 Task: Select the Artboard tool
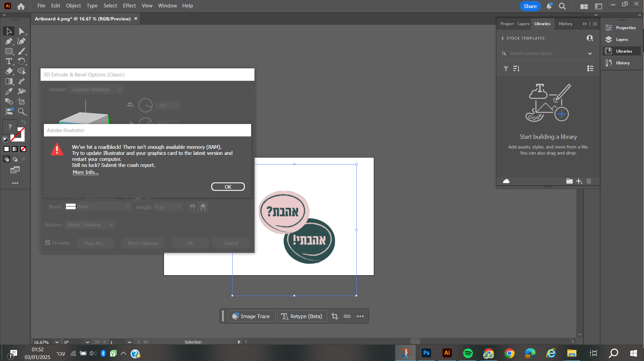(21, 102)
